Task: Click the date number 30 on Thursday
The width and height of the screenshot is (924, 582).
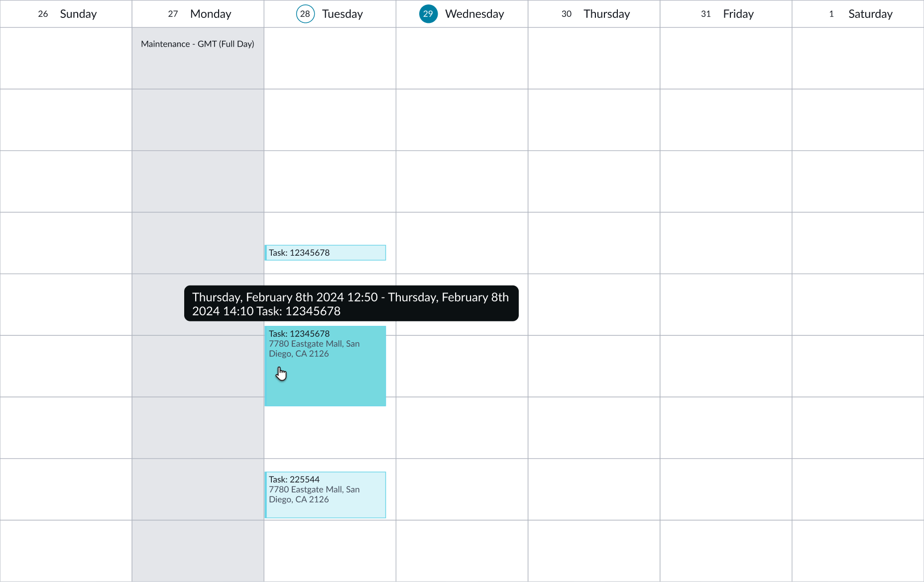Action: click(566, 14)
